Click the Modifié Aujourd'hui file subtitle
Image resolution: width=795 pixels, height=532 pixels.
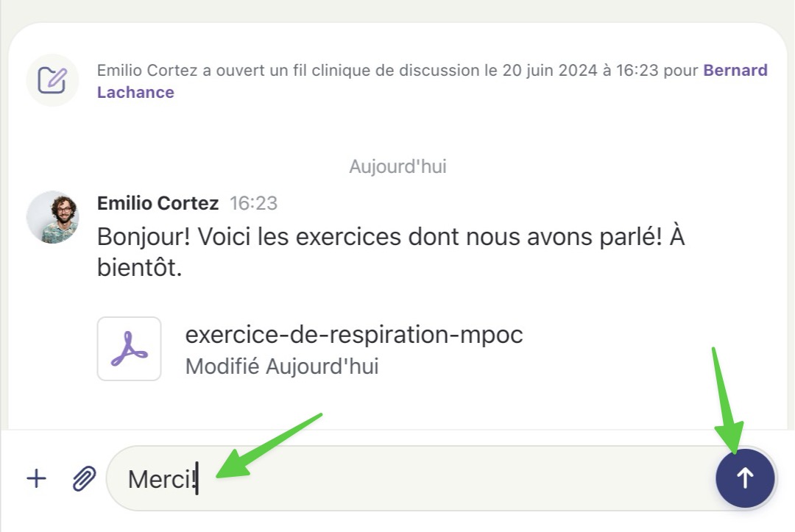click(x=282, y=366)
